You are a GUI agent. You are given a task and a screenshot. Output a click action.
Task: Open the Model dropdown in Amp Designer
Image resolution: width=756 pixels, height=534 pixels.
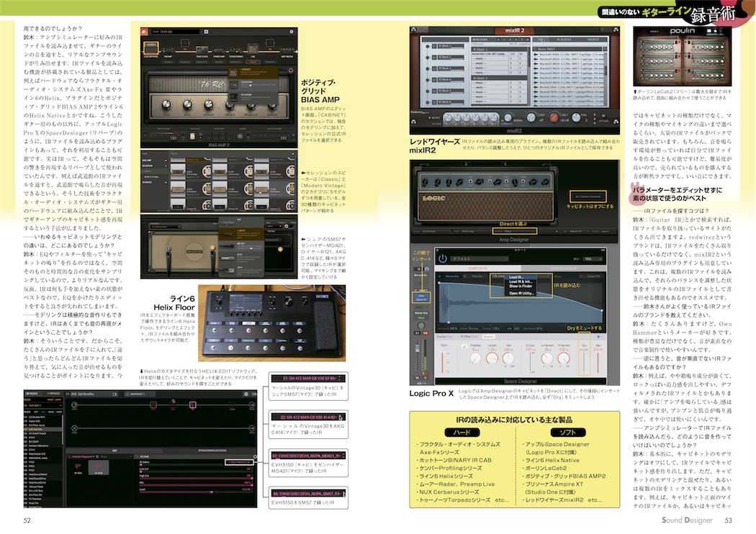click(435, 231)
